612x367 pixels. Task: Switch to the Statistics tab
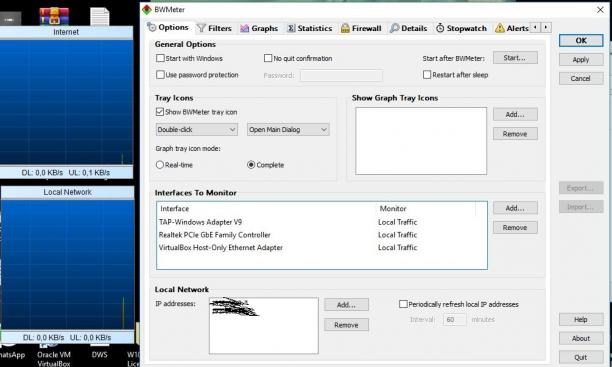(x=310, y=28)
